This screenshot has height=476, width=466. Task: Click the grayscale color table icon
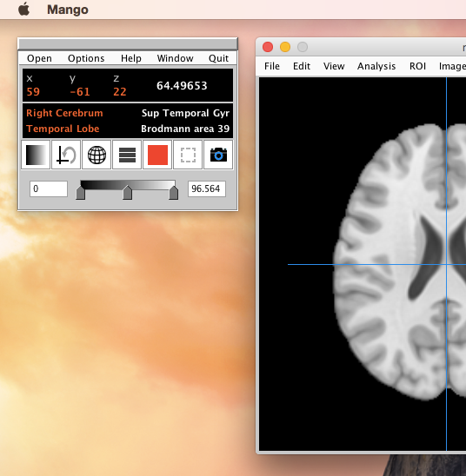[x=36, y=155]
